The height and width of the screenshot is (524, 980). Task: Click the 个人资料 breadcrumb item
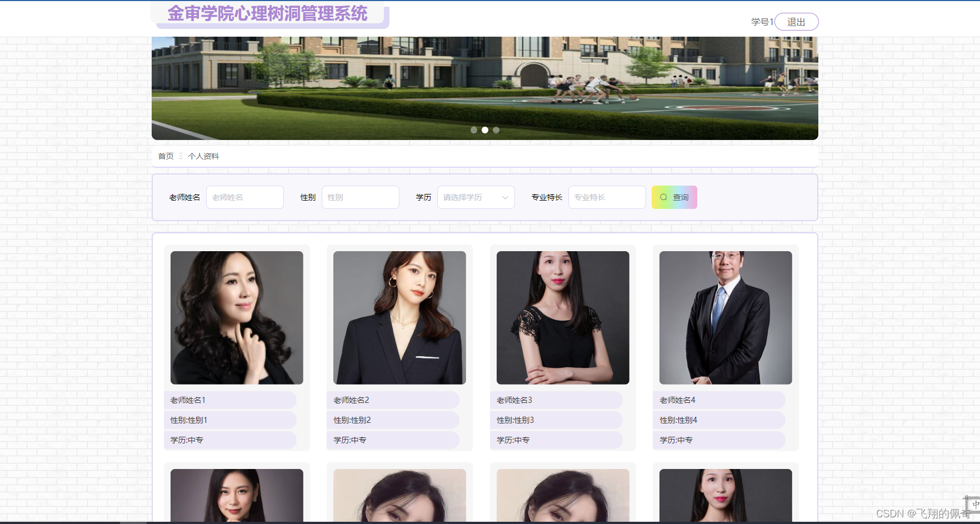point(203,156)
